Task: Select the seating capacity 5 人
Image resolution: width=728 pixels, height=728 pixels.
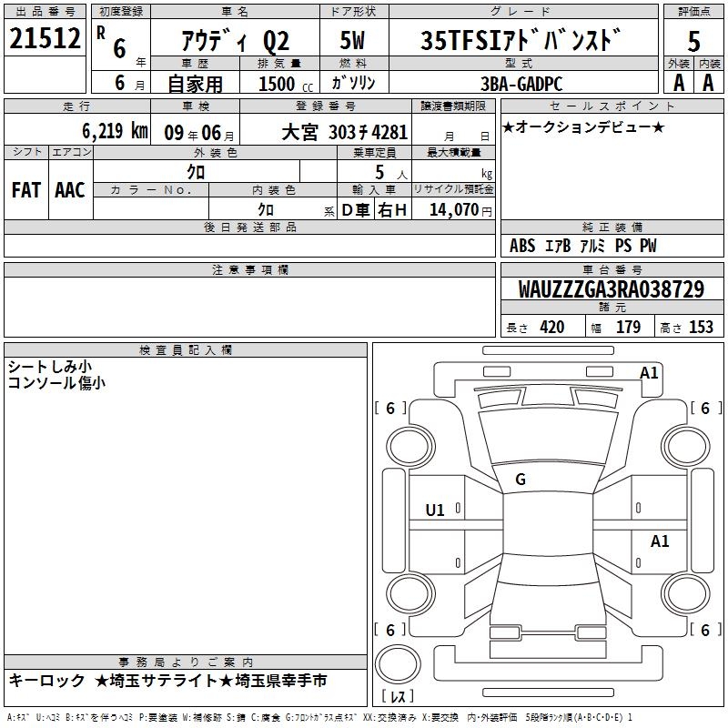Action: pyautogui.click(x=391, y=173)
